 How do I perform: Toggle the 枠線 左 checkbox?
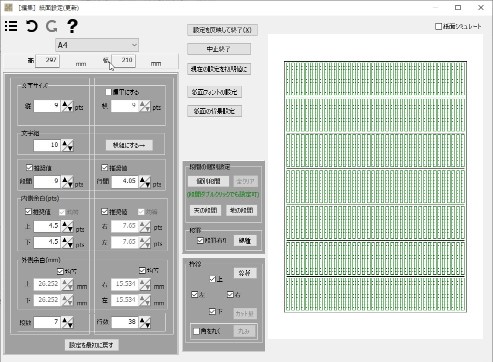(195, 295)
